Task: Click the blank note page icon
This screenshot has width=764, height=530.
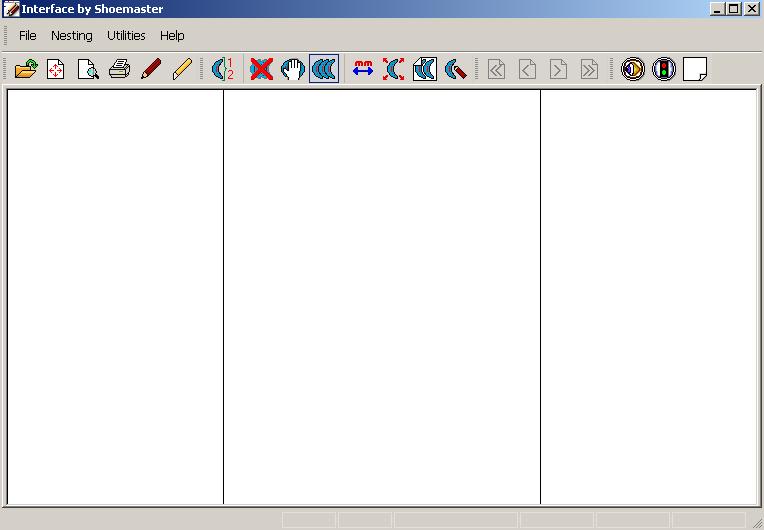Action: tap(695, 69)
